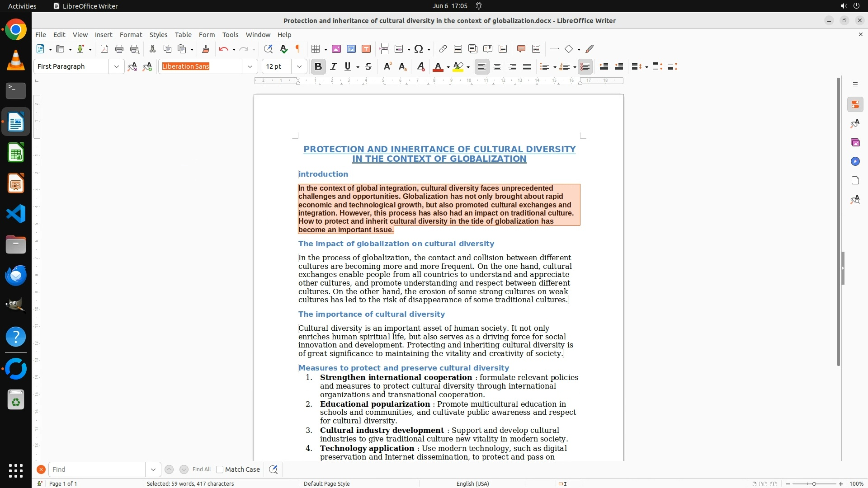
Task: Click the Insert Hyperlink chain icon
Action: (x=443, y=49)
